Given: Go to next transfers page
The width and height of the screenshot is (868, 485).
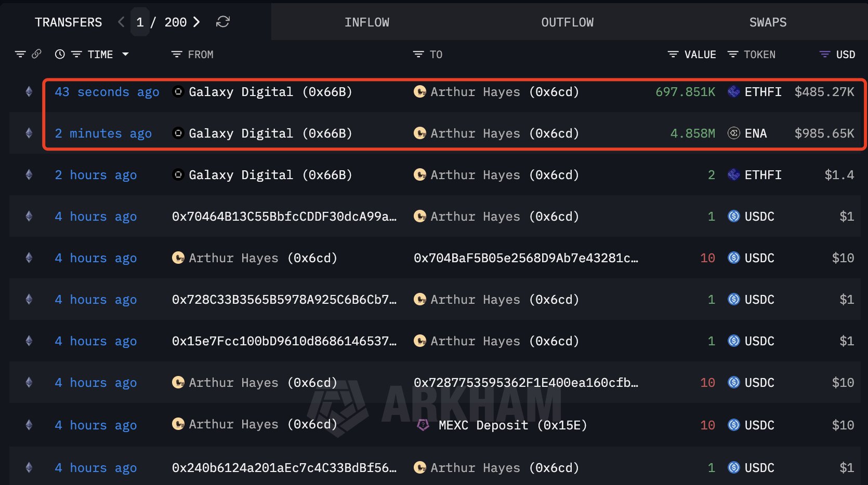Looking at the screenshot, I should point(196,22).
